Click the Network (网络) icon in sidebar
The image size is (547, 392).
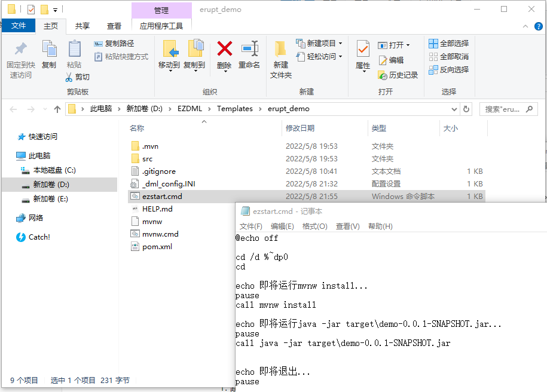(x=20, y=218)
